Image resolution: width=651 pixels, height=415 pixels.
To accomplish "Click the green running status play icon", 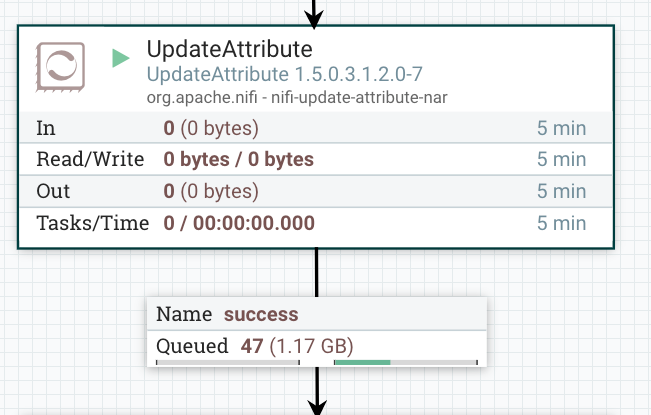I will point(121,58).
